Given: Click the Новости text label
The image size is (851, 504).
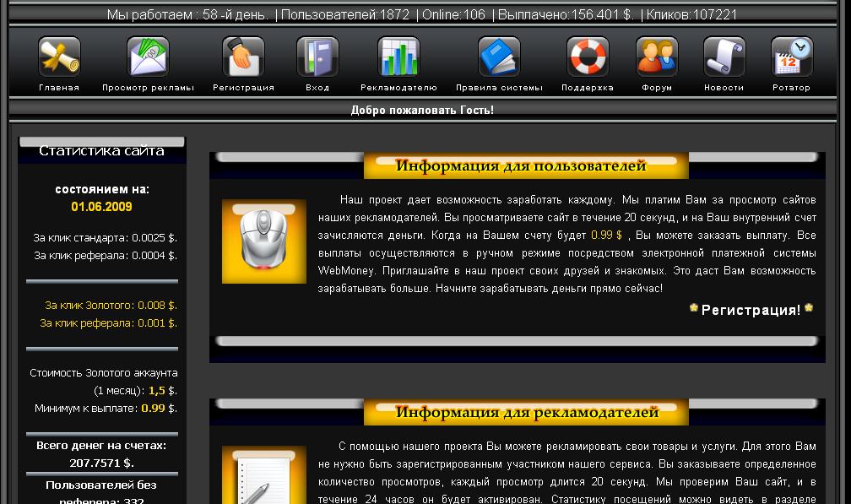Looking at the screenshot, I should pos(724,87).
